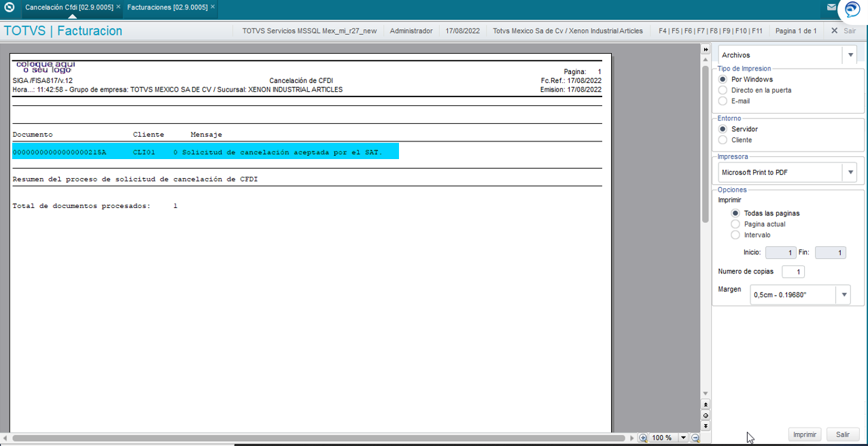Click the Administrador user label

pos(411,31)
